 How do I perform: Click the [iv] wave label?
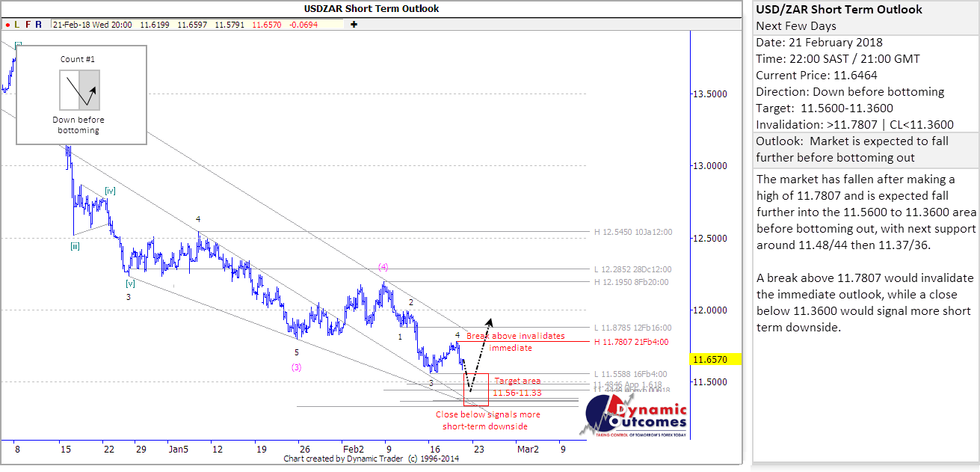110,191
